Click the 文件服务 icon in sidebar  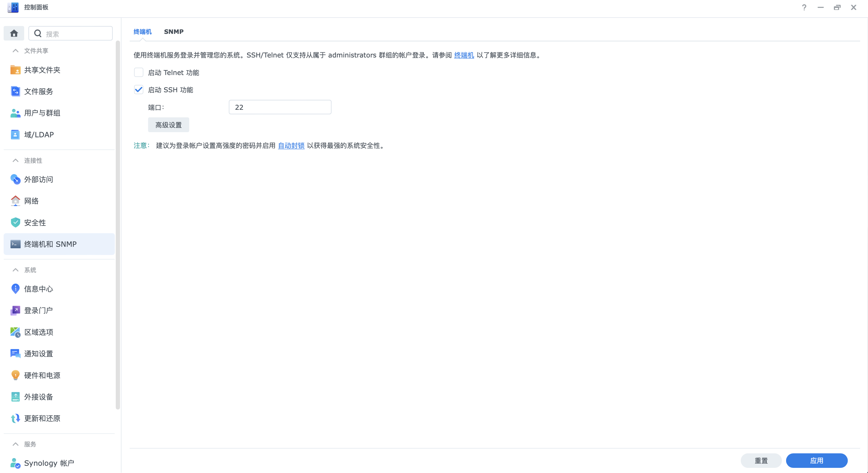(x=15, y=91)
